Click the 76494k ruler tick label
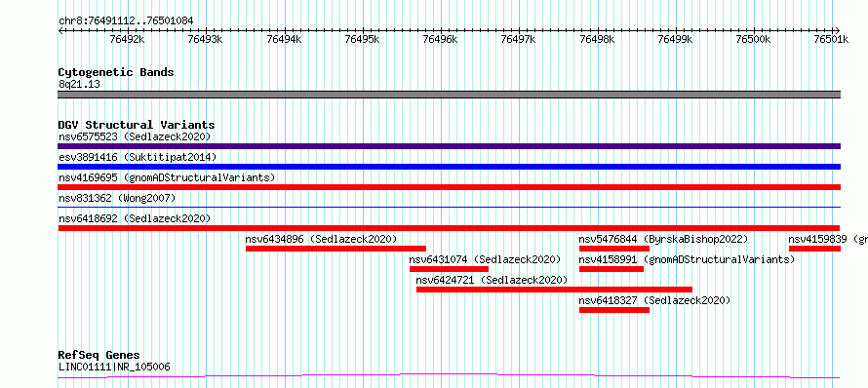Image resolution: width=868 pixels, height=388 pixels. (284, 39)
